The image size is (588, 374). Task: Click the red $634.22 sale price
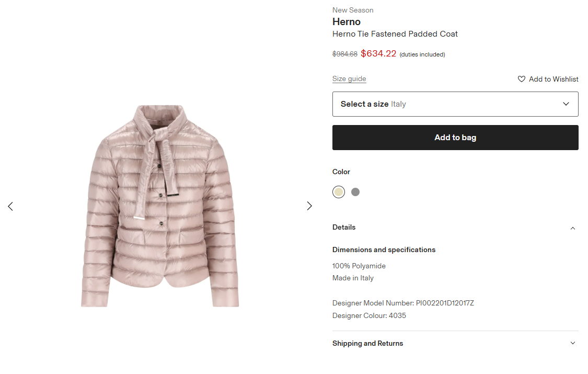coord(378,53)
